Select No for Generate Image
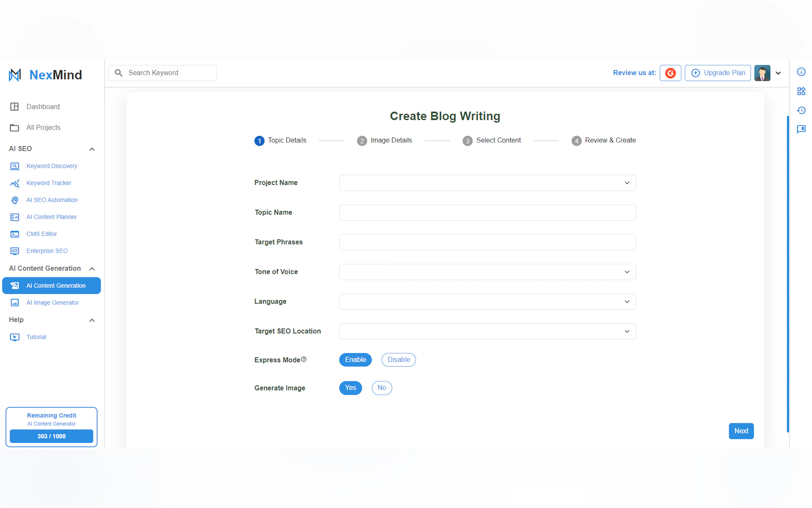 point(382,388)
